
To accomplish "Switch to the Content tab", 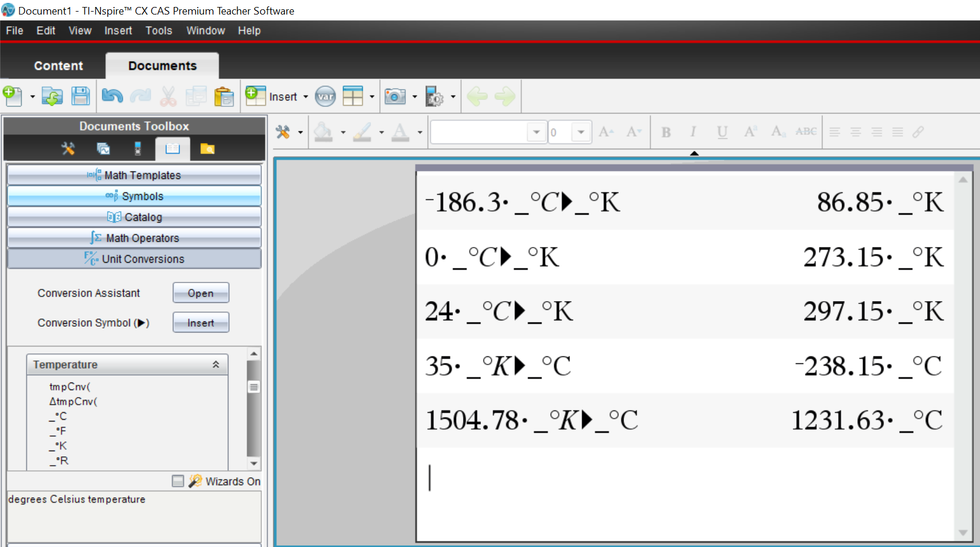I will [58, 66].
